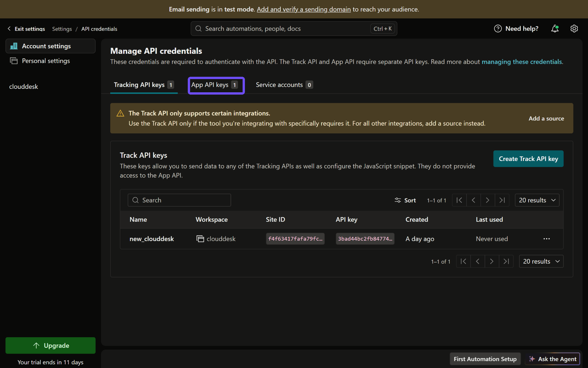
Task: Click the Need help question icon
Action: [498, 28]
